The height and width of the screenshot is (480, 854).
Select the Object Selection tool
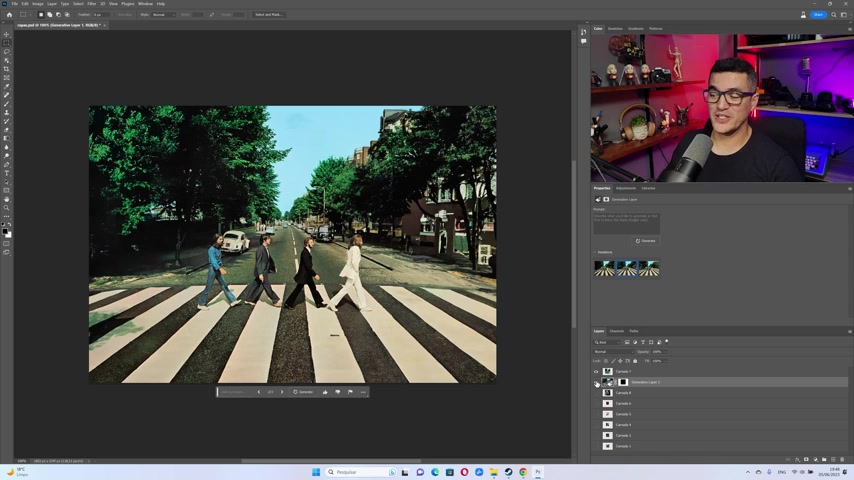point(7,60)
